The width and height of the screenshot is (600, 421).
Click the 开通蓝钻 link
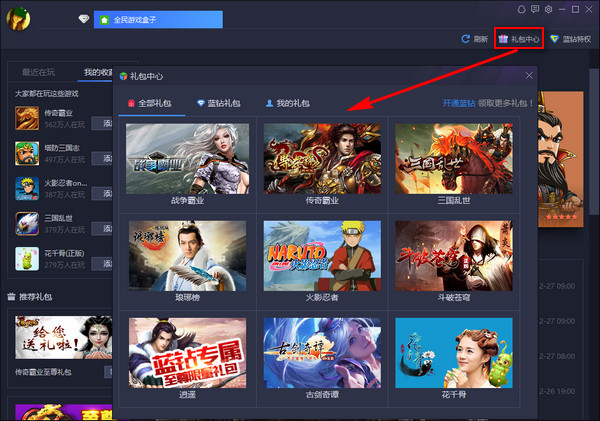pyautogui.click(x=459, y=103)
